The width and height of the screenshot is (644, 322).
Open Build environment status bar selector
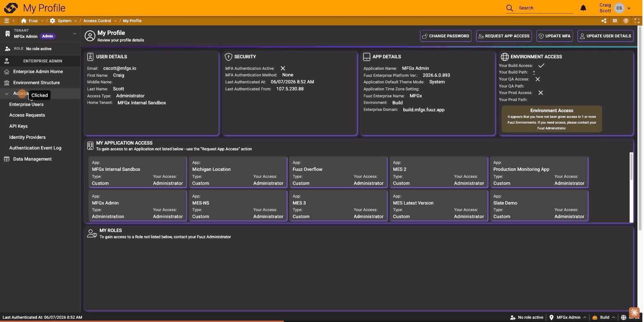pyautogui.click(x=603, y=317)
